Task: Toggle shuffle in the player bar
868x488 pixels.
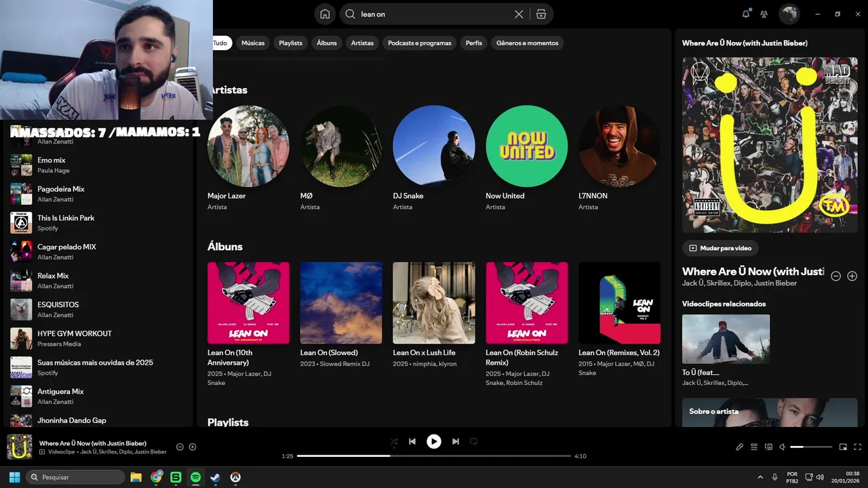Action: pyautogui.click(x=394, y=441)
